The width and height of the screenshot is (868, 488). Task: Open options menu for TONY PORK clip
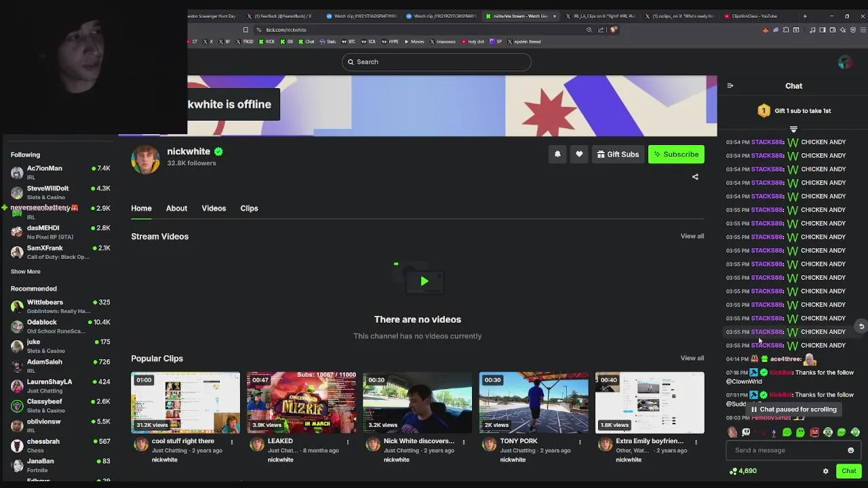[x=580, y=442]
